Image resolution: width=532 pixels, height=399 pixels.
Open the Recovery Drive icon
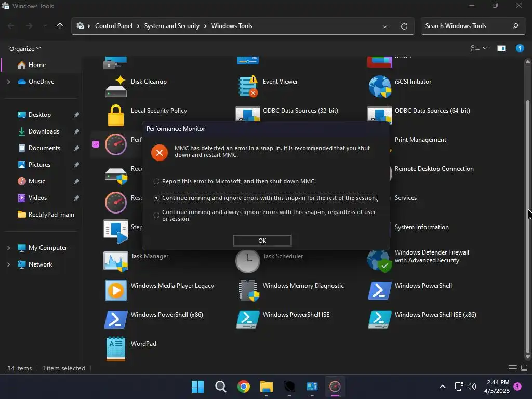(116, 176)
